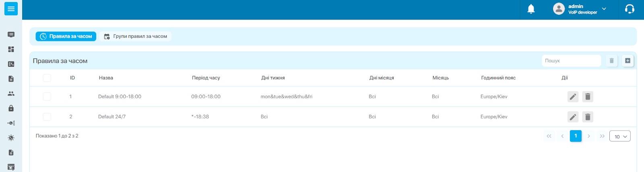644x172 pixels.
Task: Toggle the select-all checkbox in header
Action: 47,78
